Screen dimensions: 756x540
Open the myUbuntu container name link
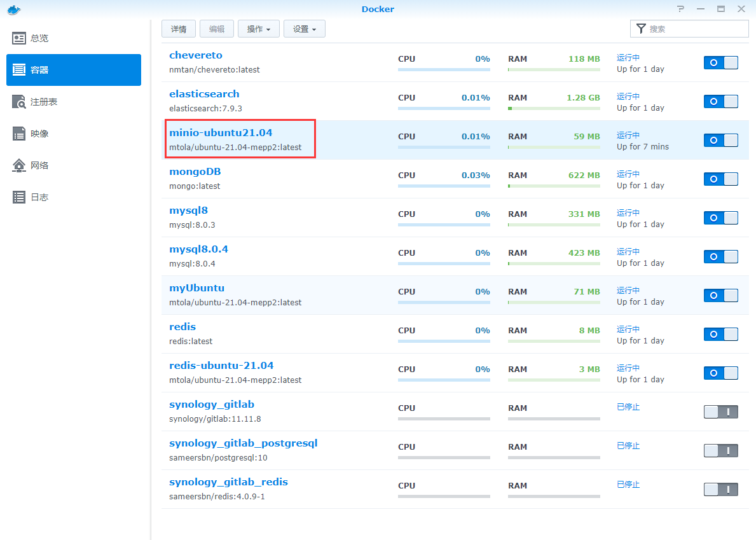(x=196, y=288)
